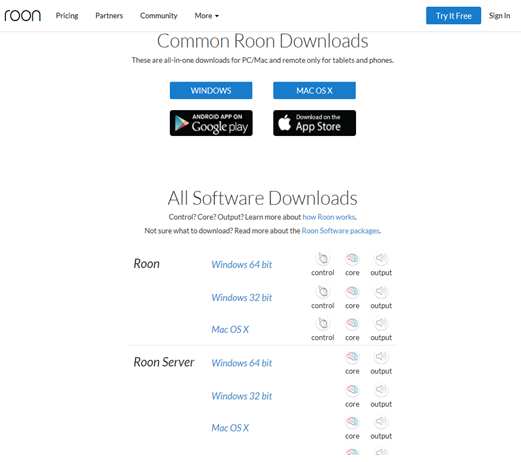Viewport: 521px width, 462px height.
Task: Follow the 'how Roon works' link
Action: (x=329, y=217)
